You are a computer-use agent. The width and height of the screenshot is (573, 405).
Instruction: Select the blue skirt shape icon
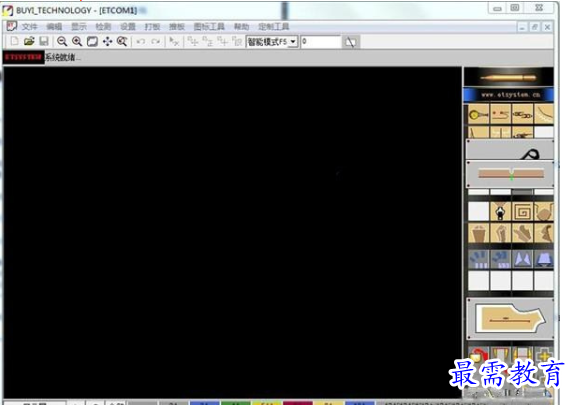(x=544, y=259)
